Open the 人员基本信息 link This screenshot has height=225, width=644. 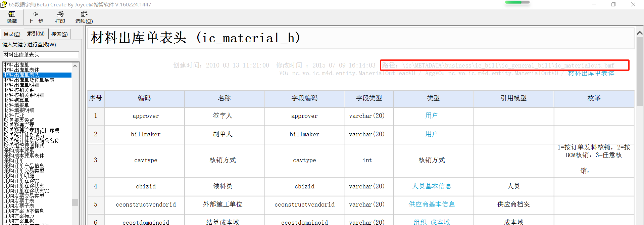click(x=432, y=186)
